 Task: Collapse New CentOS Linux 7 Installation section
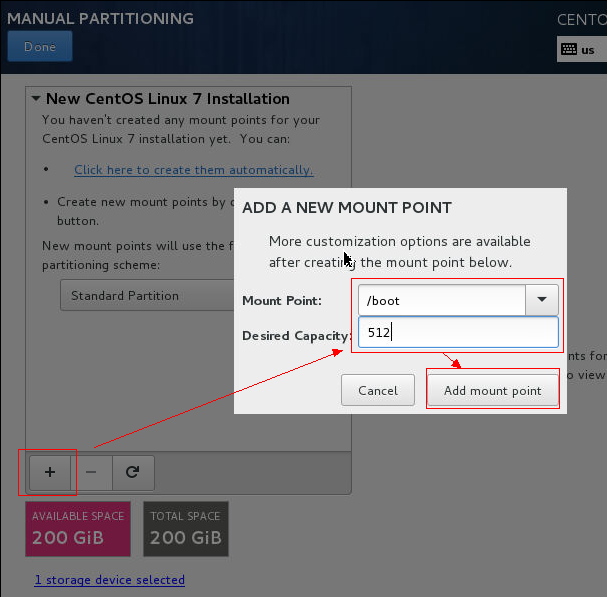36,99
